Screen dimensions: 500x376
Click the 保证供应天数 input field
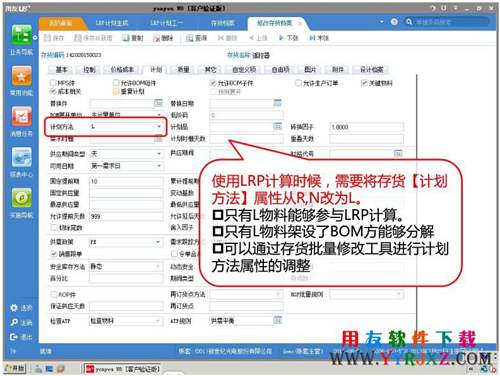[x=126, y=306]
